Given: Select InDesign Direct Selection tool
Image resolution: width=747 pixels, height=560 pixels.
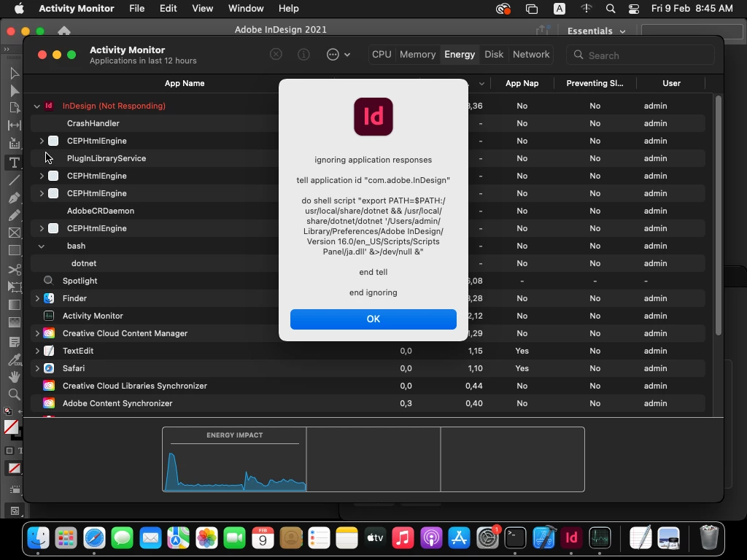Looking at the screenshot, I should click(15, 90).
